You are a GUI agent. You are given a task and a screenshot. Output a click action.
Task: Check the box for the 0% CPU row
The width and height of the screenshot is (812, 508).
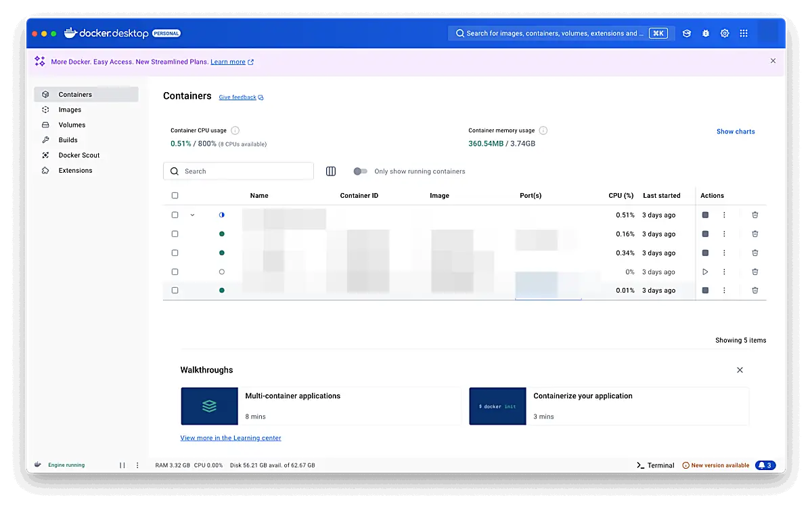[x=175, y=272]
